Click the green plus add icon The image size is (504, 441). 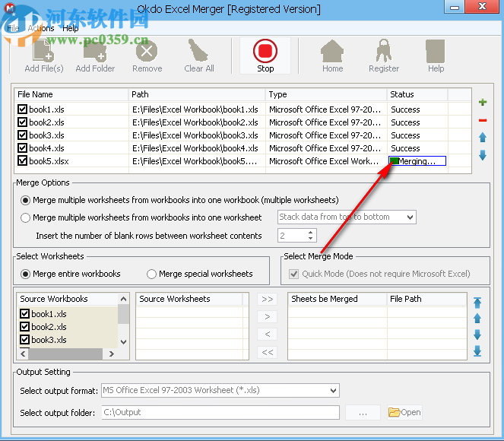point(483,102)
